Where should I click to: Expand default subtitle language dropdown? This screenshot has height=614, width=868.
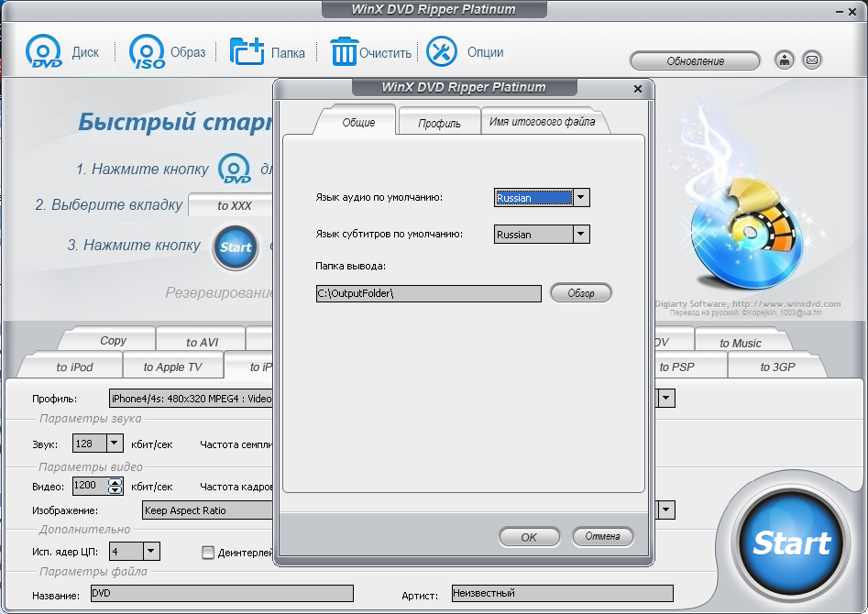pyautogui.click(x=581, y=235)
